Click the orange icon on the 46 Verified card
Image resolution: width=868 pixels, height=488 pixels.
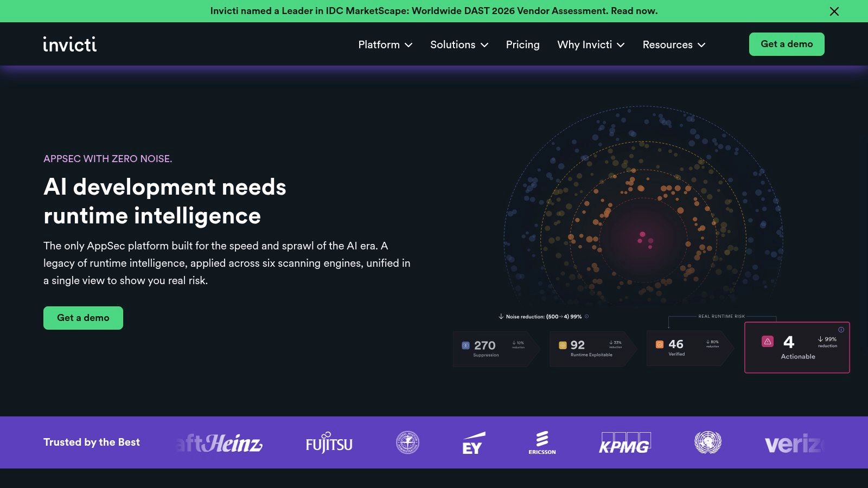point(660,344)
